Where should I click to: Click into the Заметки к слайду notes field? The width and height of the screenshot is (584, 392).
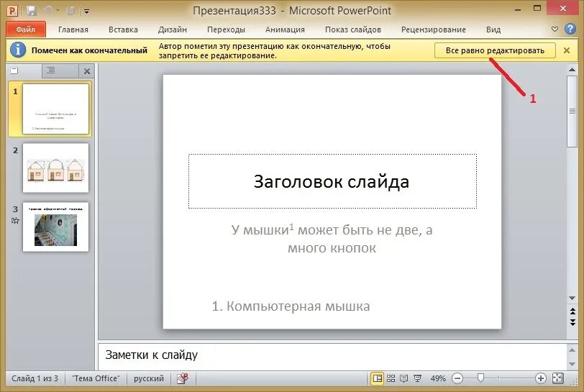click(x=332, y=356)
